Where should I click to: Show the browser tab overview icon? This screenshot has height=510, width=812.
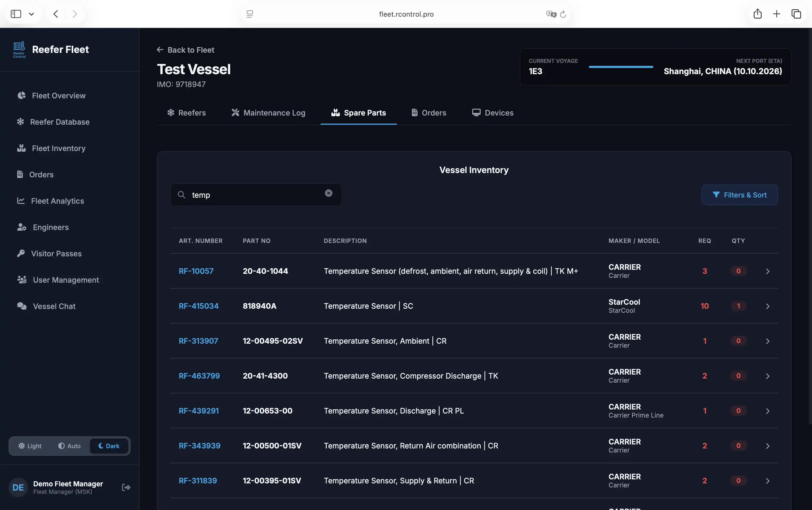tap(796, 14)
